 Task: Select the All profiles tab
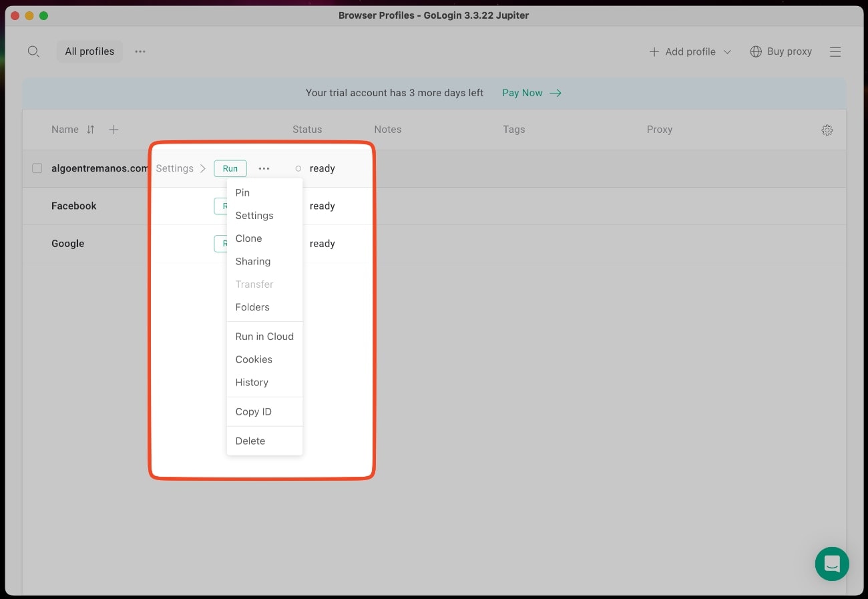tap(89, 51)
